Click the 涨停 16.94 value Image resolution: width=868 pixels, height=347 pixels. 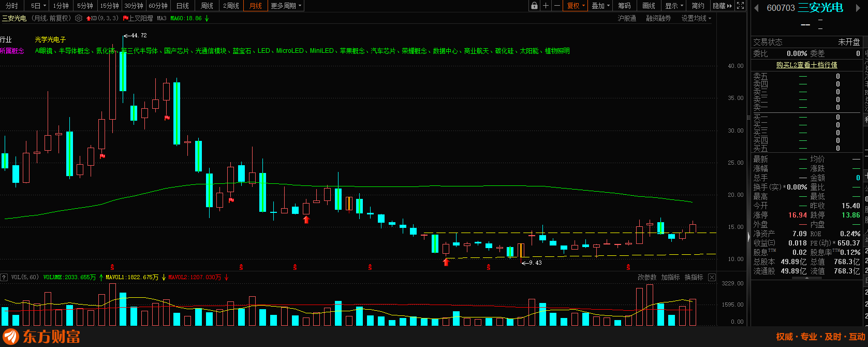pos(798,215)
